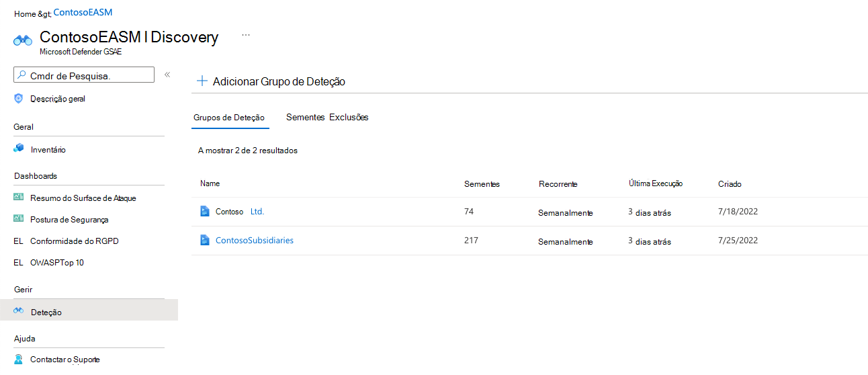
Task: Click the Contoso Ltd. document icon
Action: [x=205, y=212]
